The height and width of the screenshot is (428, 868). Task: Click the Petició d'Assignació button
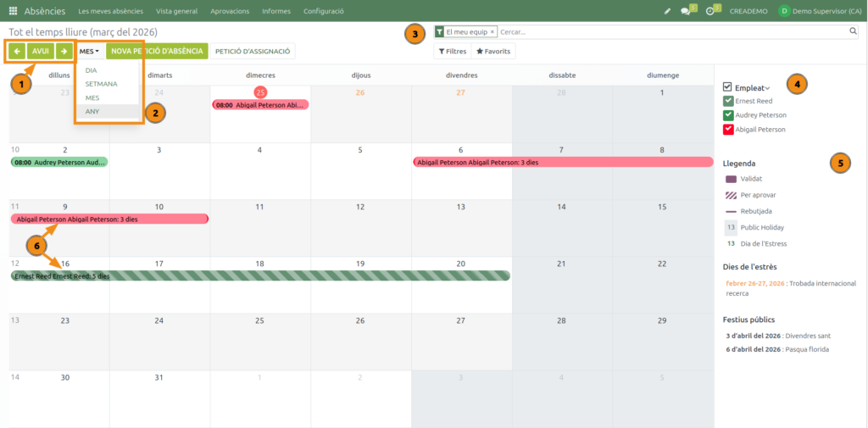pyautogui.click(x=253, y=51)
